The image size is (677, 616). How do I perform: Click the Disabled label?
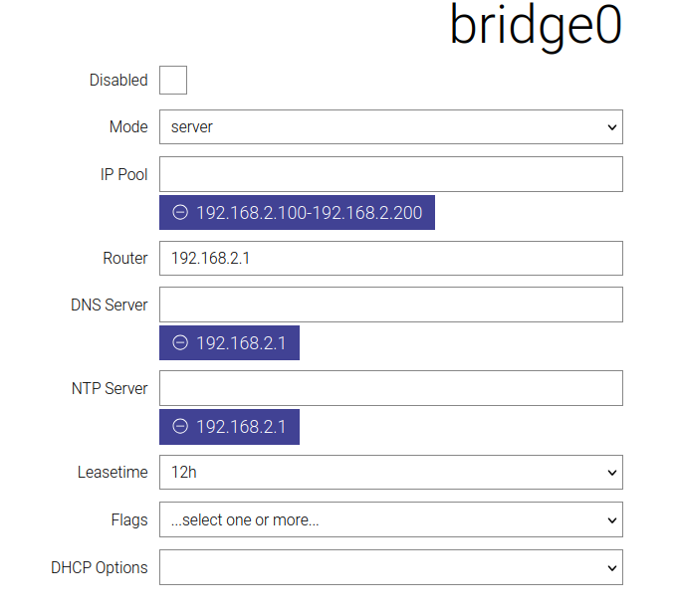[118, 81]
